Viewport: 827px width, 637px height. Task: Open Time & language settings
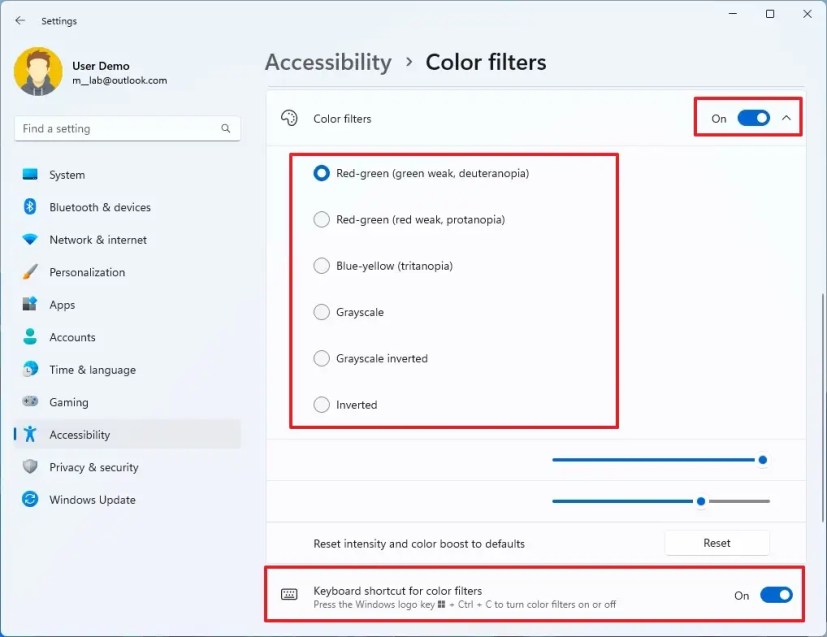coord(92,370)
